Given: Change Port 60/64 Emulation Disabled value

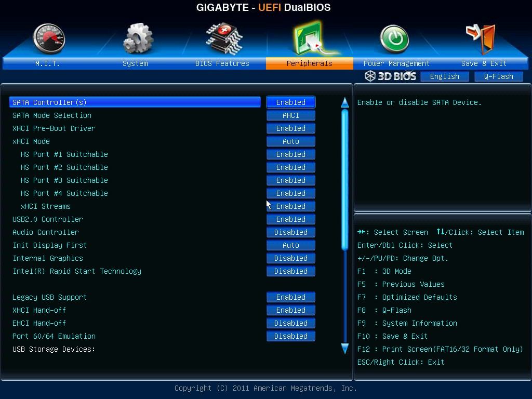Looking at the screenshot, I should 291,336.
